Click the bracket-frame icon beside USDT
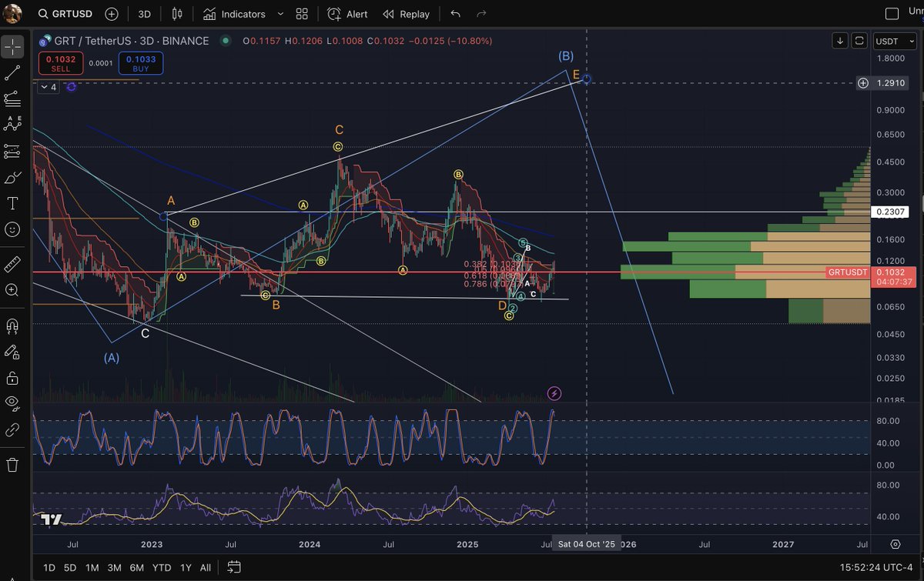 click(859, 41)
